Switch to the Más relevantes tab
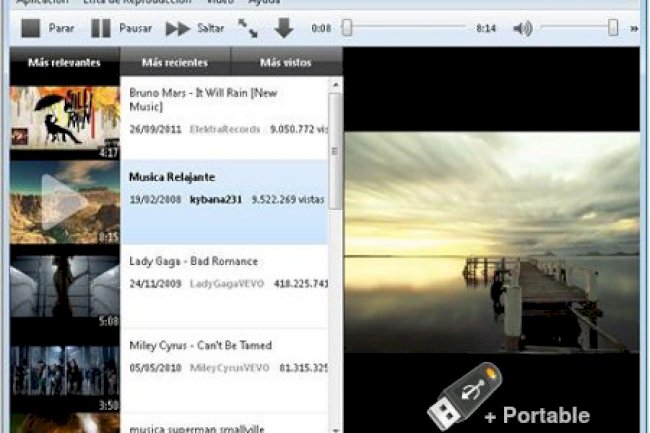 click(64, 62)
